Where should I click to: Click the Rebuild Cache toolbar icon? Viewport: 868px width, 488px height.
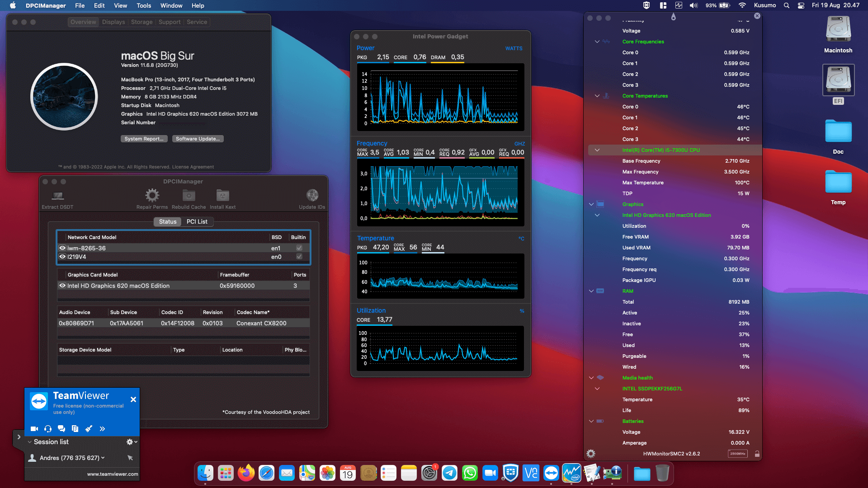tap(189, 195)
